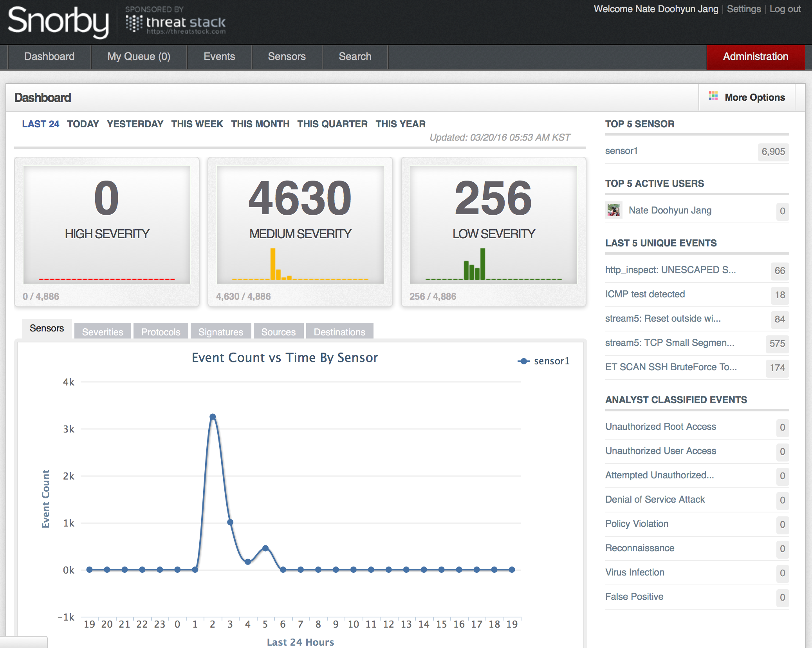Click the chart peak point at hour 2

coord(213,416)
